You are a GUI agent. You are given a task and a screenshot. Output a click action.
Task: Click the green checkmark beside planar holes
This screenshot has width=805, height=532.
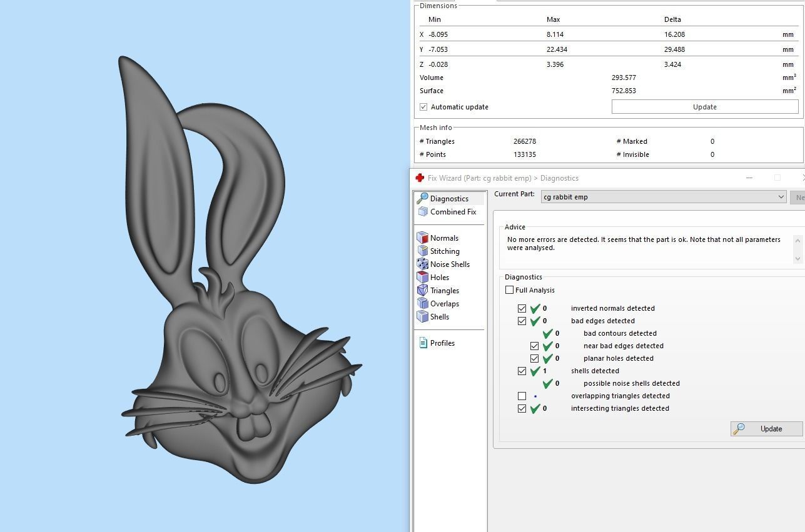tap(547, 358)
